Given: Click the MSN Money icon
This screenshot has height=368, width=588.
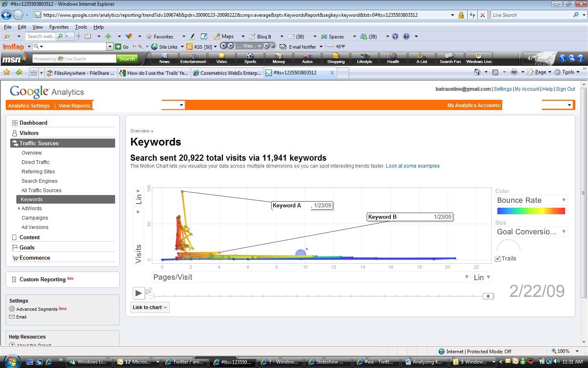Looking at the screenshot, I should coord(279,58).
